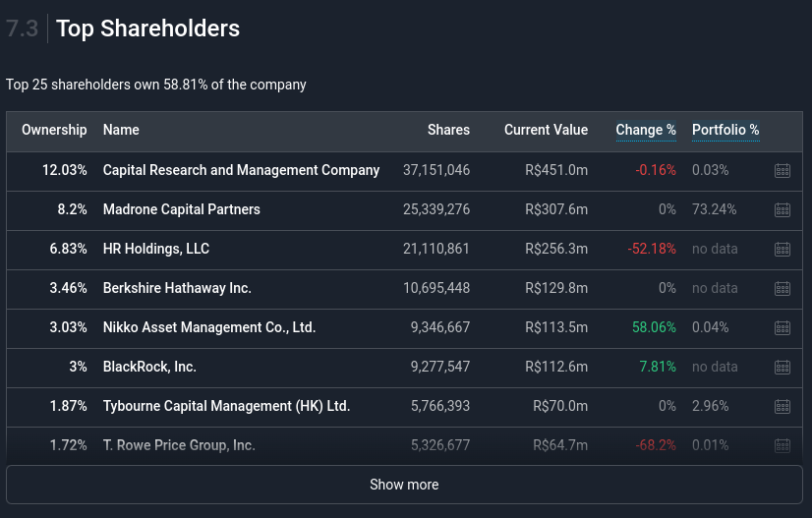The width and height of the screenshot is (812, 518).
Task: Open calendar icon for Capital Research row
Action: [x=782, y=170]
